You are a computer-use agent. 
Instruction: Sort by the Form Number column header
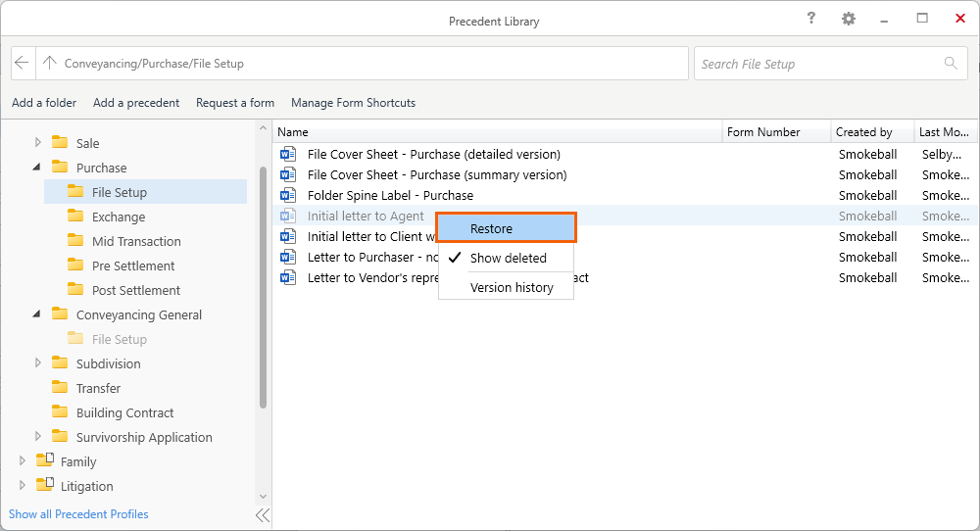point(763,132)
